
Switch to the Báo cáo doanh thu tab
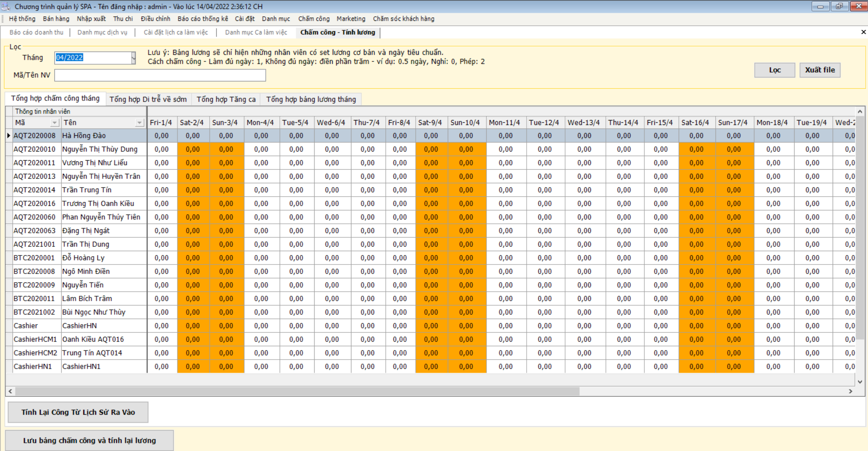click(x=35, y=32)
